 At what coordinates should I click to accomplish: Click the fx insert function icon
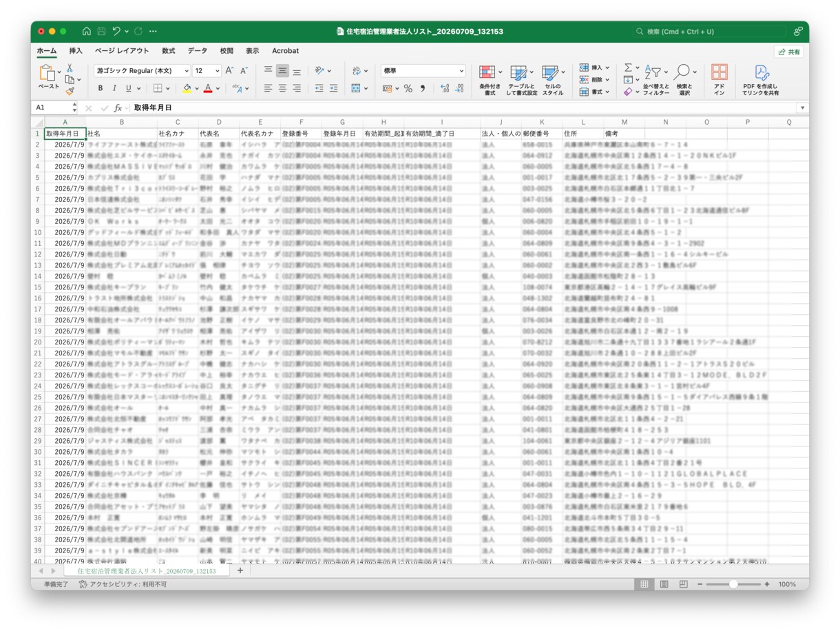coord(118,108)
